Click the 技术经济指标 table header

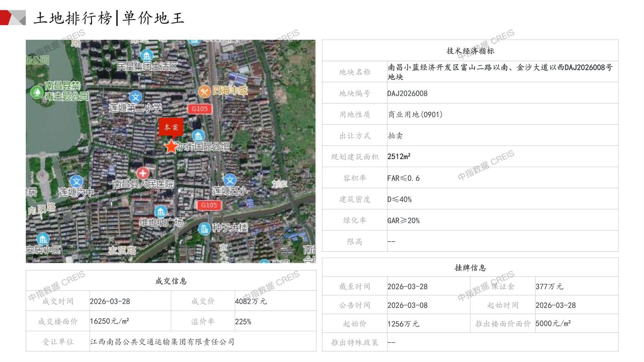coord(470,51)
